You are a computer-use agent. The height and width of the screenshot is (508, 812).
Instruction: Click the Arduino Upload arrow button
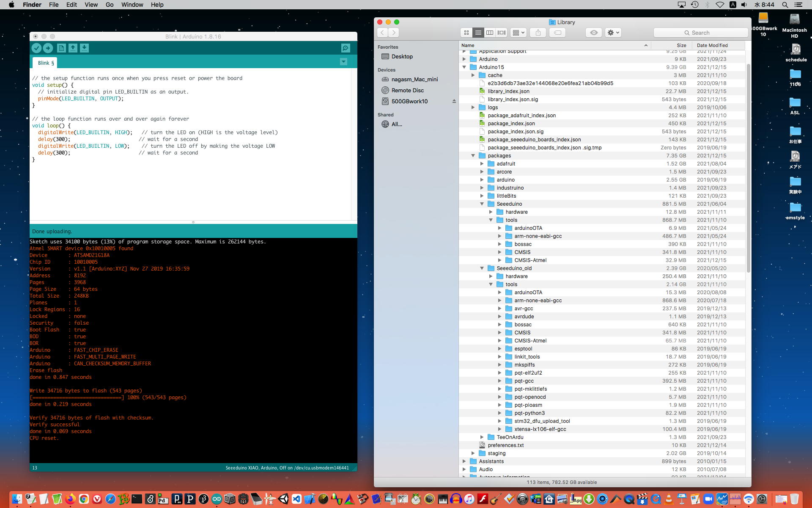[48, 48]
